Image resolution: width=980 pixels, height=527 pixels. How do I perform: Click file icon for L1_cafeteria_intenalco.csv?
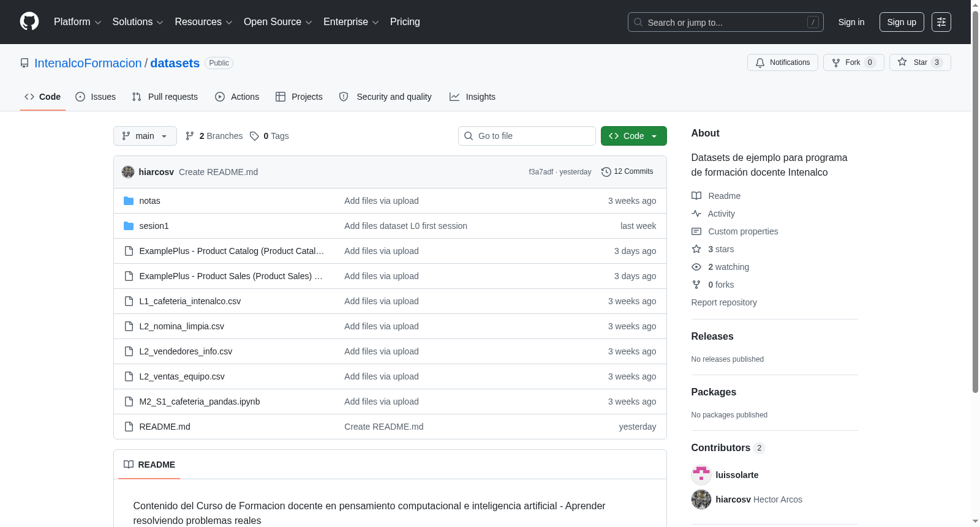point(129,301)
